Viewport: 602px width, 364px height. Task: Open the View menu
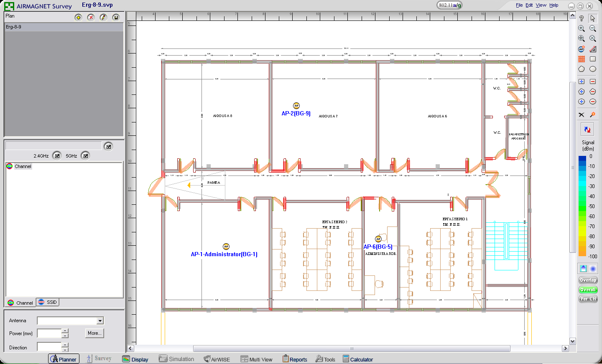pyautogui.click(x=541, y=5)
